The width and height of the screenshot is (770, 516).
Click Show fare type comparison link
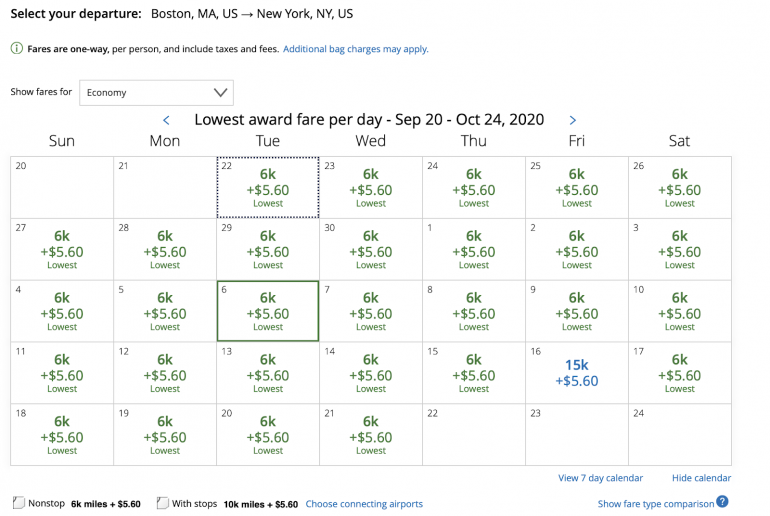pyautogui.click(x=655, y=504)
